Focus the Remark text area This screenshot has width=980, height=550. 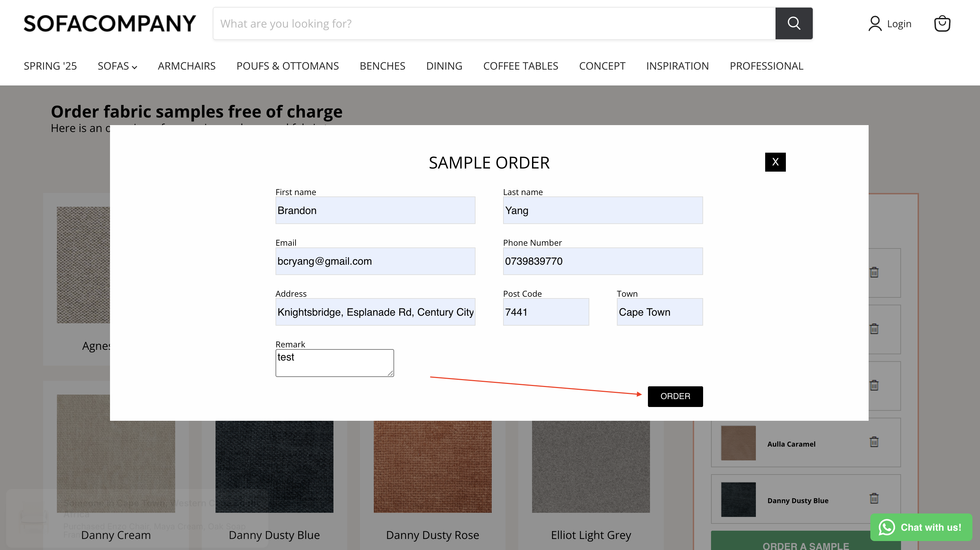pyautogui.click(x=334, y=363)
